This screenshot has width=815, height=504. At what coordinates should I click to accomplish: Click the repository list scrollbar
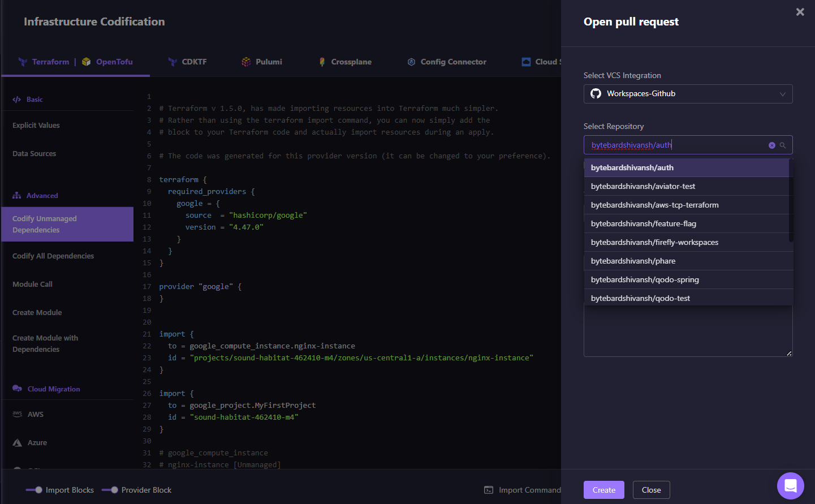[791, 201]
